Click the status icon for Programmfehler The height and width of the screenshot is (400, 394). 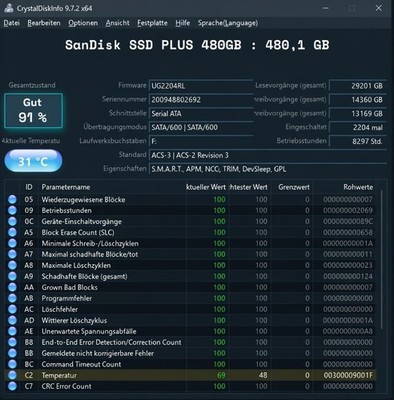tap(12, 298)
